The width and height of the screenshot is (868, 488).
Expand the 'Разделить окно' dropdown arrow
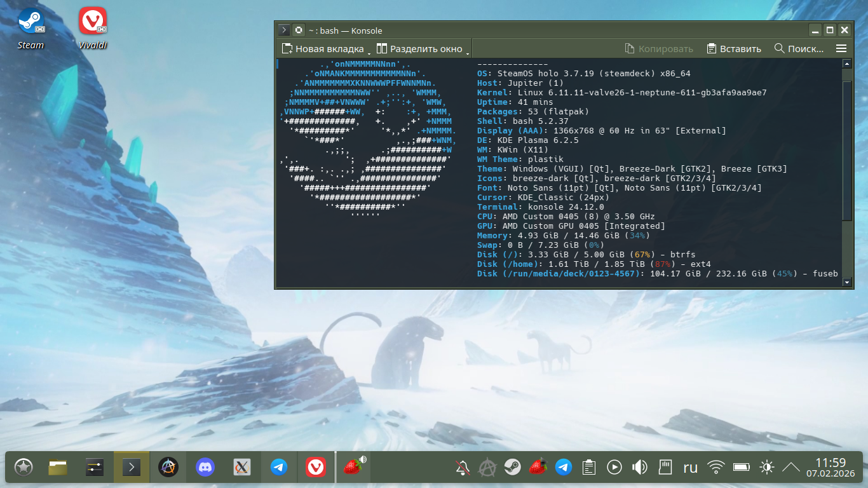(x=468, y=51)
